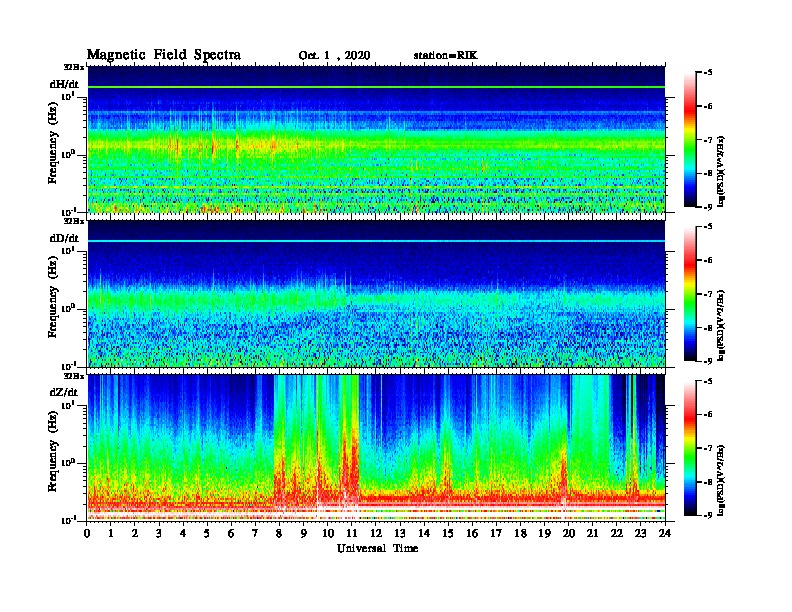Viewport: 792px width, 612px height.
Task: Click the '-9' value on dZ/dt color scale
Action: (708, 515)
